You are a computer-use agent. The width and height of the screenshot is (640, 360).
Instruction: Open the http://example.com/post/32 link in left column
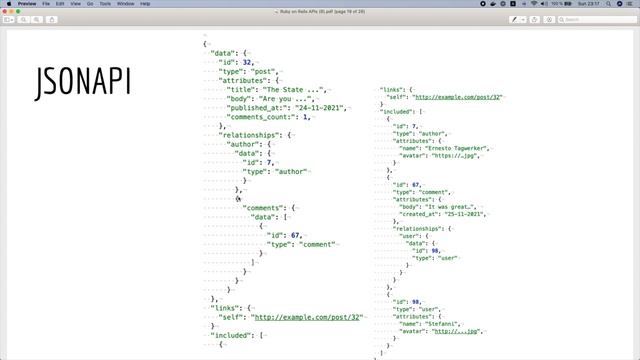pos(307,317)
